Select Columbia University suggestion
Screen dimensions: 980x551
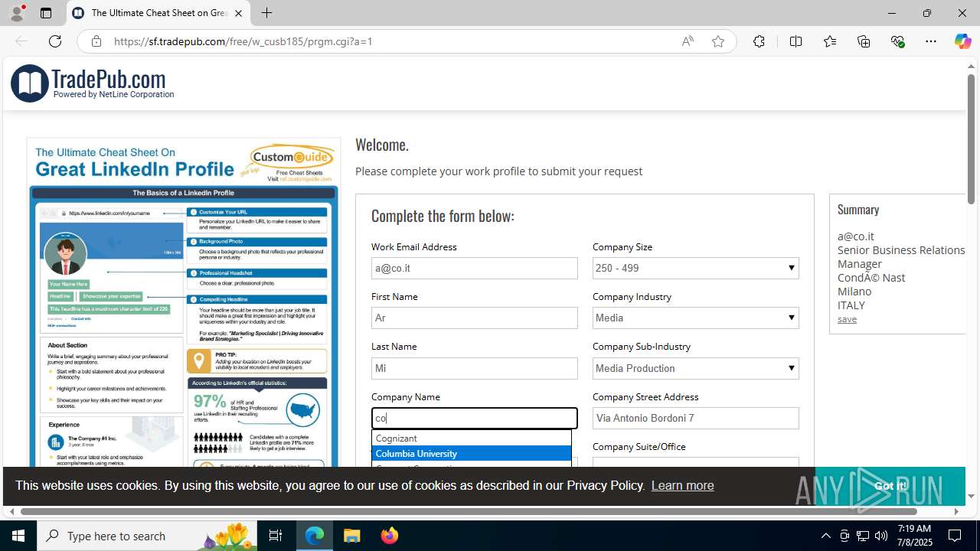coord(472,454)
